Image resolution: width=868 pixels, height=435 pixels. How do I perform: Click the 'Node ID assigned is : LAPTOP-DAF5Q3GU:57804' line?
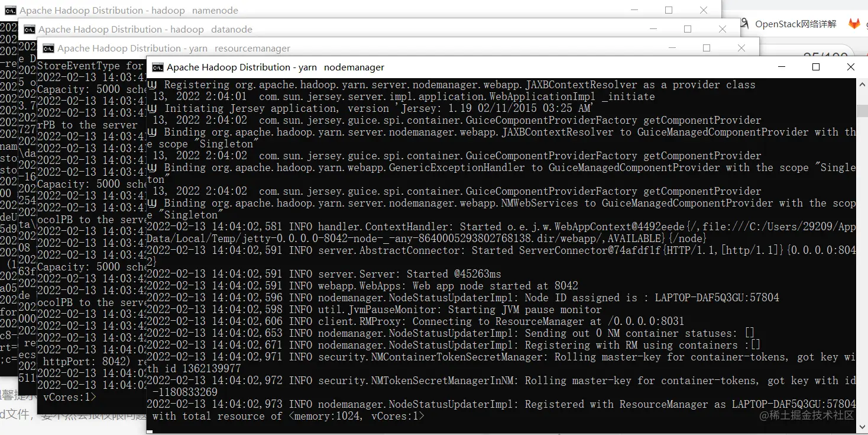(x=463, y=298)
